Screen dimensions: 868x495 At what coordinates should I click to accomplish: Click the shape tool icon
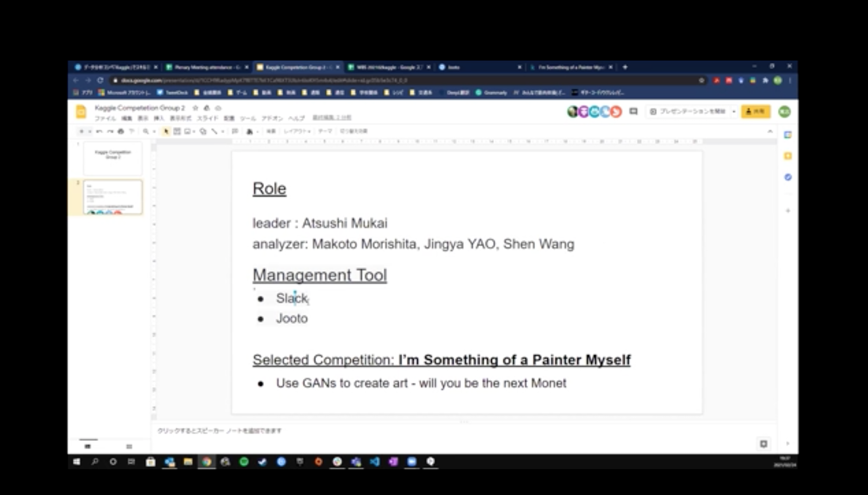pos(203,132)
